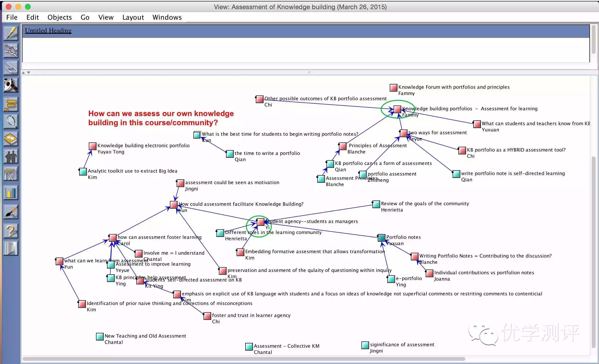Image resolution: width=599 pixels, height=364 pixels.
Task: Click the chain link build-on tool
Action: (11, 51)
